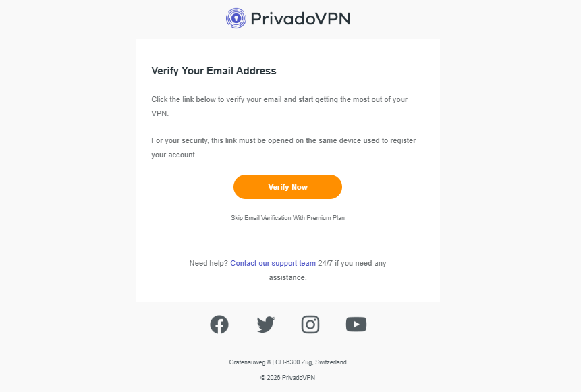Open the Twitter bird icon
Image resolution: width=581 pixels, height=392 pixels.
(266, 325)
